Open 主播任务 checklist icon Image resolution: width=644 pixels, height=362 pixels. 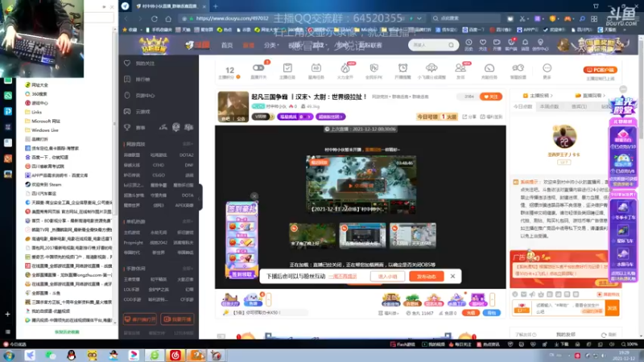(287, 68)
